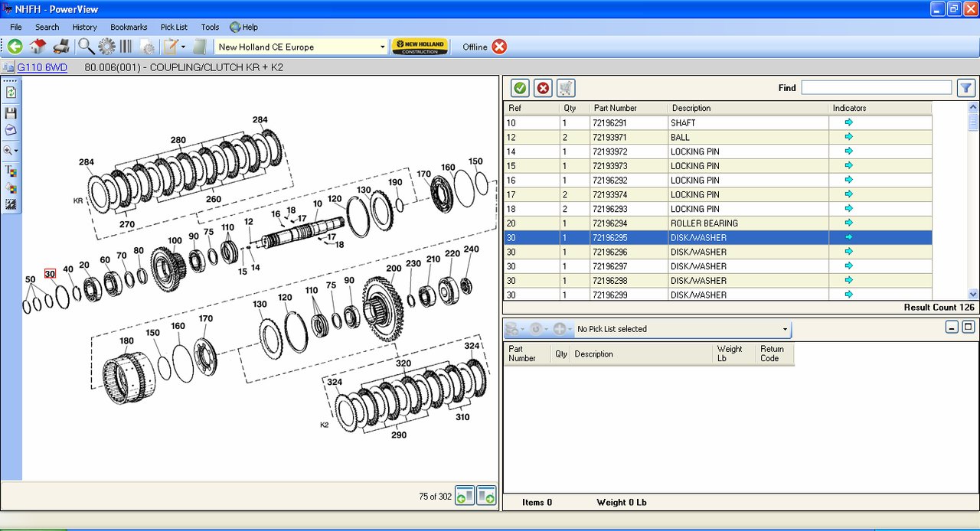Screen dimensions: 980x531
Task: Click the part list scrollbar down arrow
Action: [973, 294]
